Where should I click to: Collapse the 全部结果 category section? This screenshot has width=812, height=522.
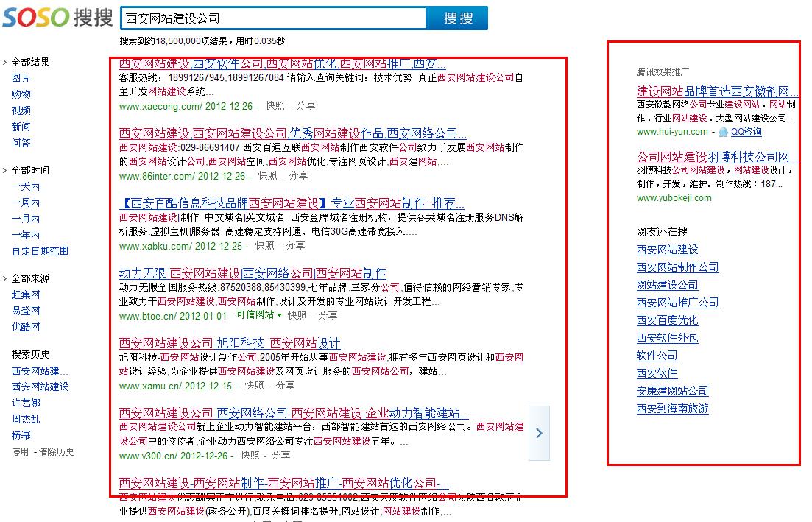pos(5,63)
